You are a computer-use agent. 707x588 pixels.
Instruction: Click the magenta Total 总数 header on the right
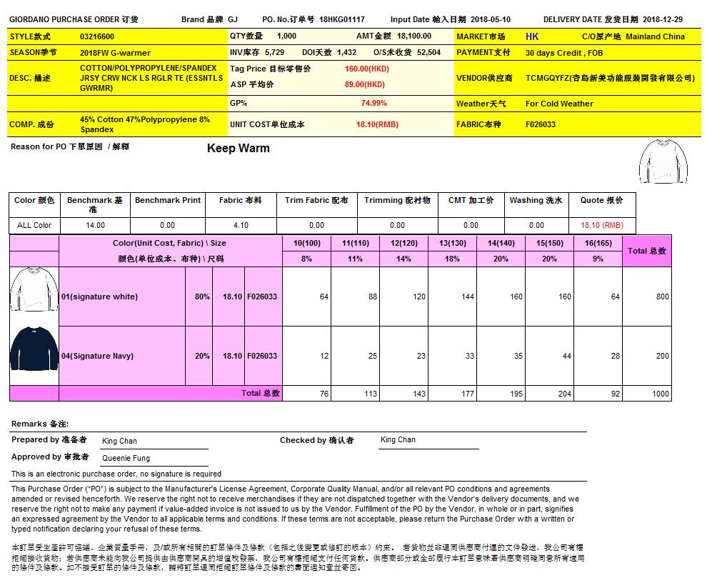[646, 251]
